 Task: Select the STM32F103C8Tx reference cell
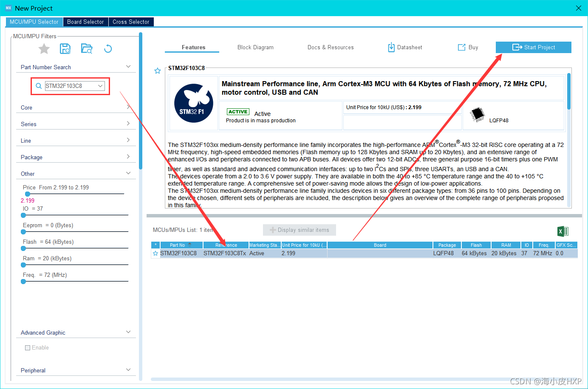(x=225, y=254)
